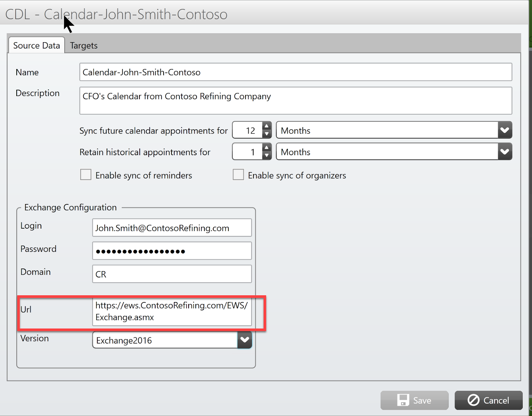Click the "Version" label

[x=35, y=338]
